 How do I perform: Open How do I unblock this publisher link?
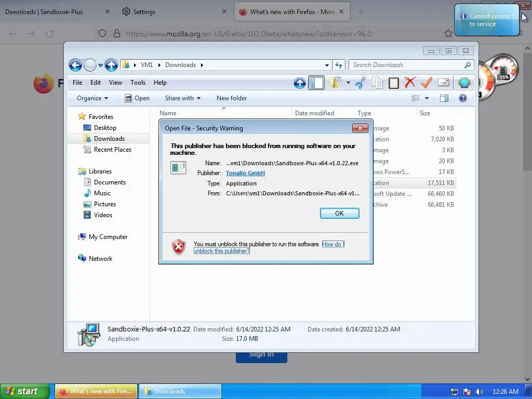[x=269, y=248]
